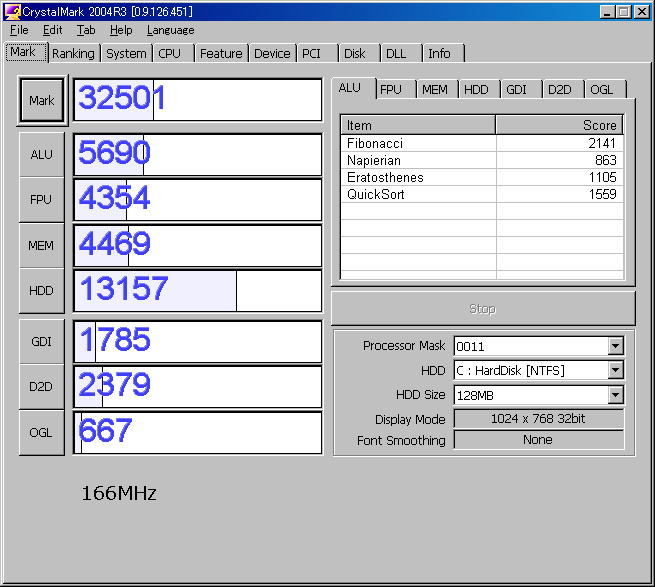Expand the Processor Mask dropdown

(x=615, y=346)
